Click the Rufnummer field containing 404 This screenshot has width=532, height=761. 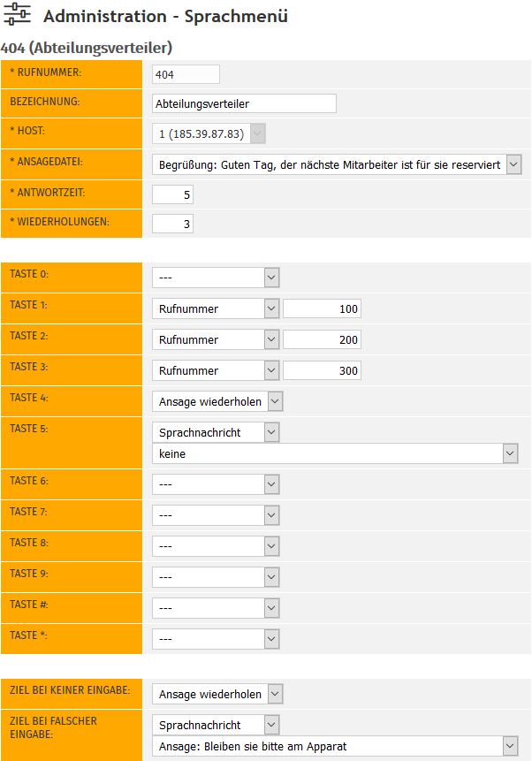click(x=186, y=75)
